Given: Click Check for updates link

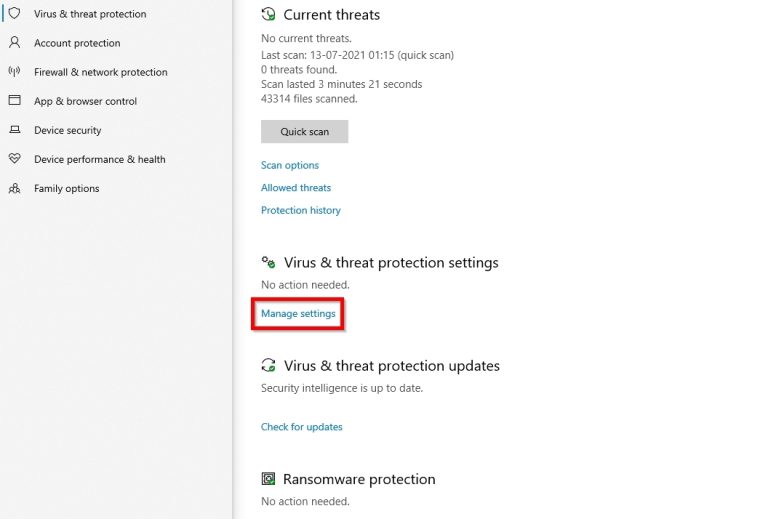Looking at the screenshot, I should (x=302, y=427).
